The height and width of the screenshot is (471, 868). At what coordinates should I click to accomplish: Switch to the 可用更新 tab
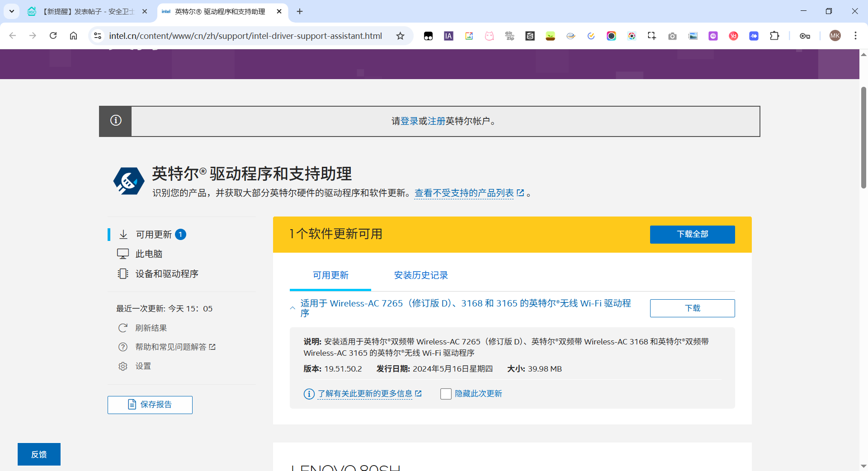330,275
